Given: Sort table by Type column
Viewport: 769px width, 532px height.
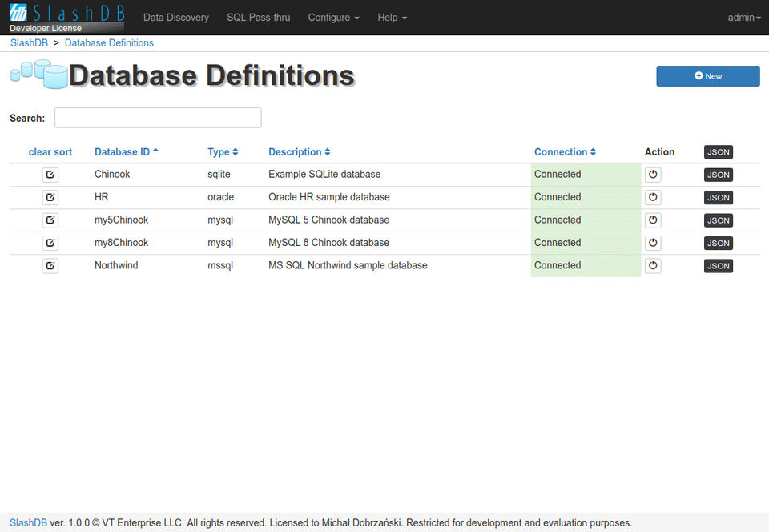Looking at the screenshot, I should click(x=223, y=152).
